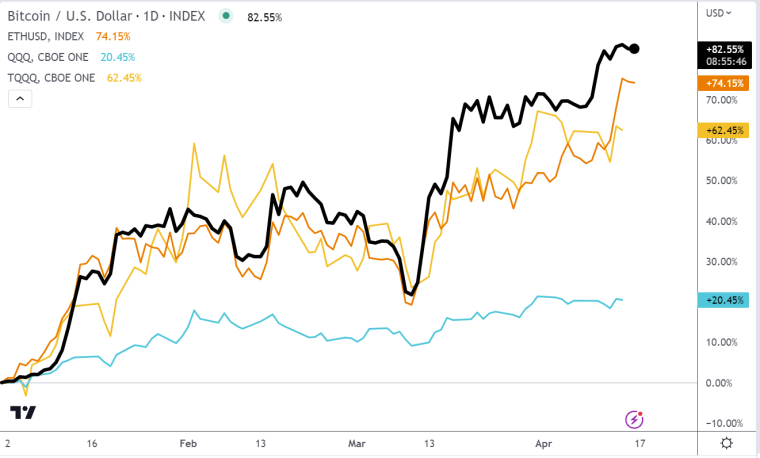
Task: Click the Feb label on time axis
Action: [x=188, y=443]
